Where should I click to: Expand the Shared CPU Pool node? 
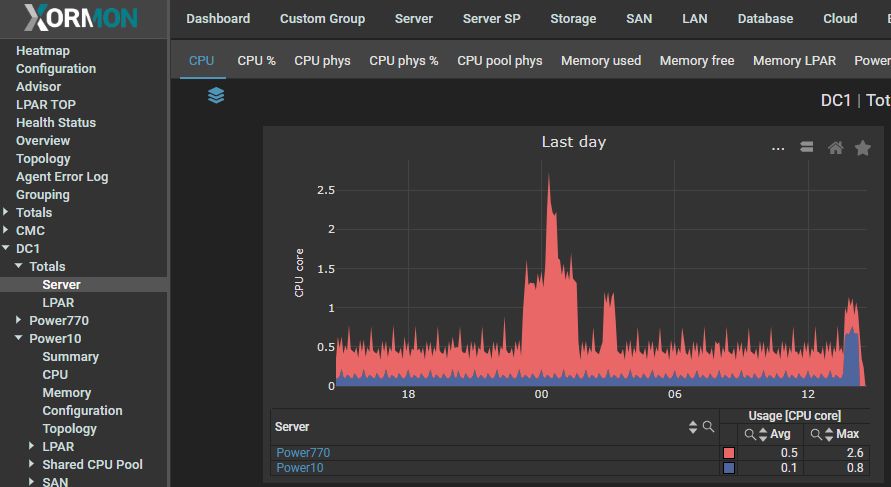click(31, 465)
